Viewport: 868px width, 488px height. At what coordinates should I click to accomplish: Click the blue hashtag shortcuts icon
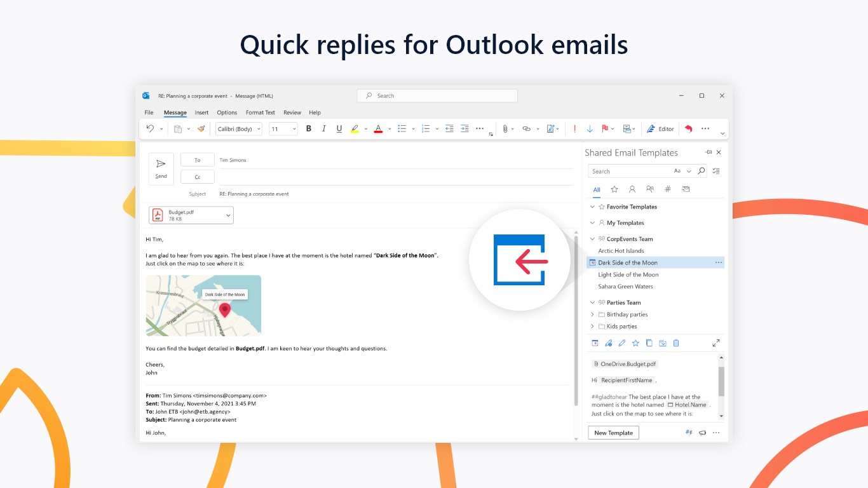click(689, 433)
